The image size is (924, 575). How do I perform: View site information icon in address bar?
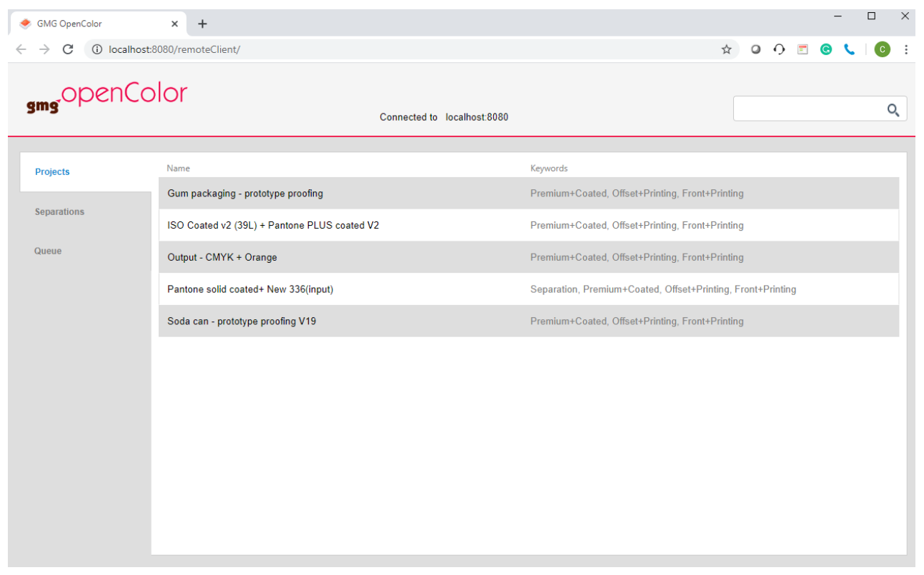coord(97,49)
